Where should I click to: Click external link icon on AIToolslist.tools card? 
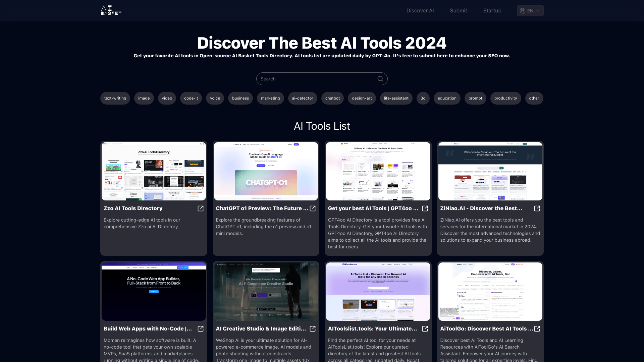425,328
